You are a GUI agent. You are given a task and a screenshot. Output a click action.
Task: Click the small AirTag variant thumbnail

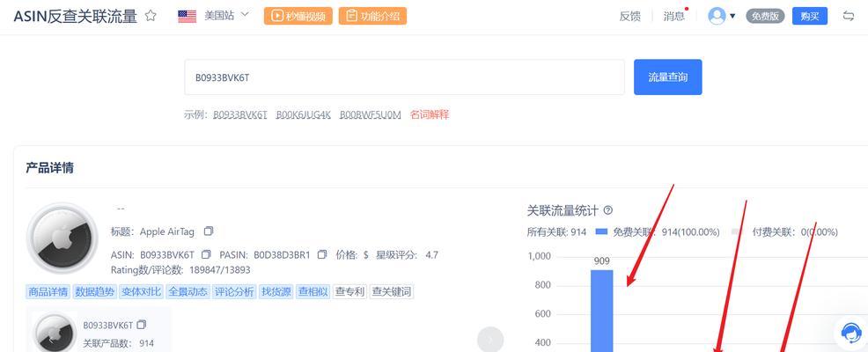tap(55, 334)
